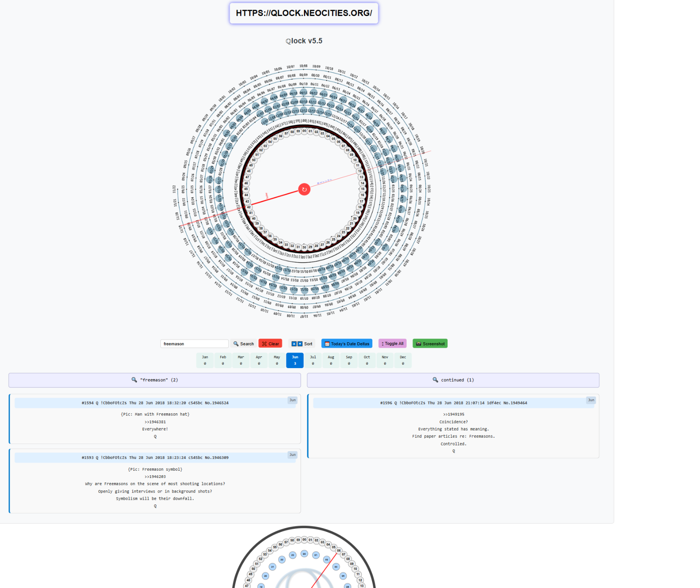Open the active Jun month tab
700x588 pixels.
pos(295,360)
